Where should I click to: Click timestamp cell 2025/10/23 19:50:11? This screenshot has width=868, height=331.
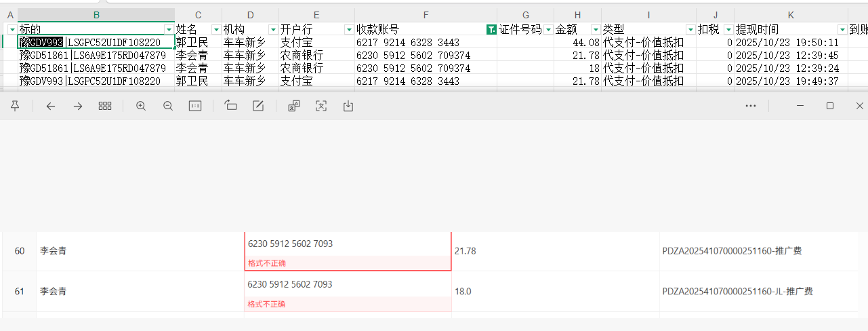click(x=791, y=42)
